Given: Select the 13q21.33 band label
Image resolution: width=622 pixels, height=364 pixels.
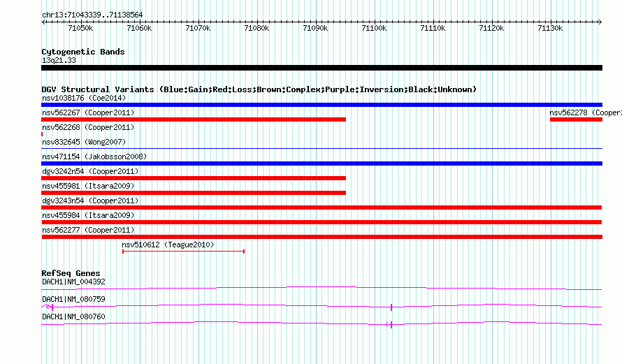Looking at the screenshot, I should (x=59, y=61).
